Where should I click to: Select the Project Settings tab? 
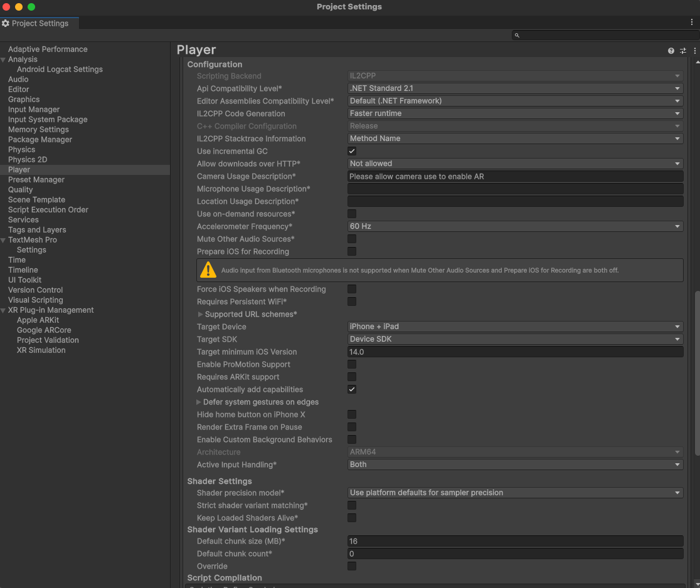pos(40,23)
